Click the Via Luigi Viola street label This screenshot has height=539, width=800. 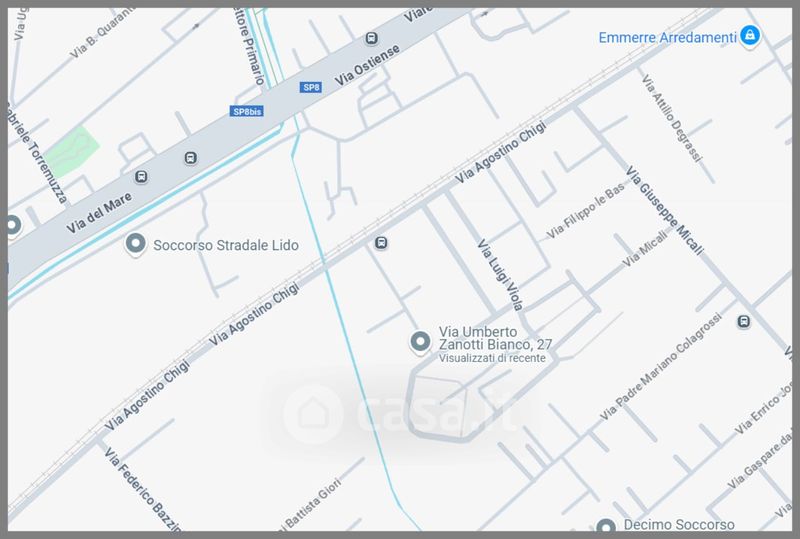pyautogui.click(x=501, y=275)
